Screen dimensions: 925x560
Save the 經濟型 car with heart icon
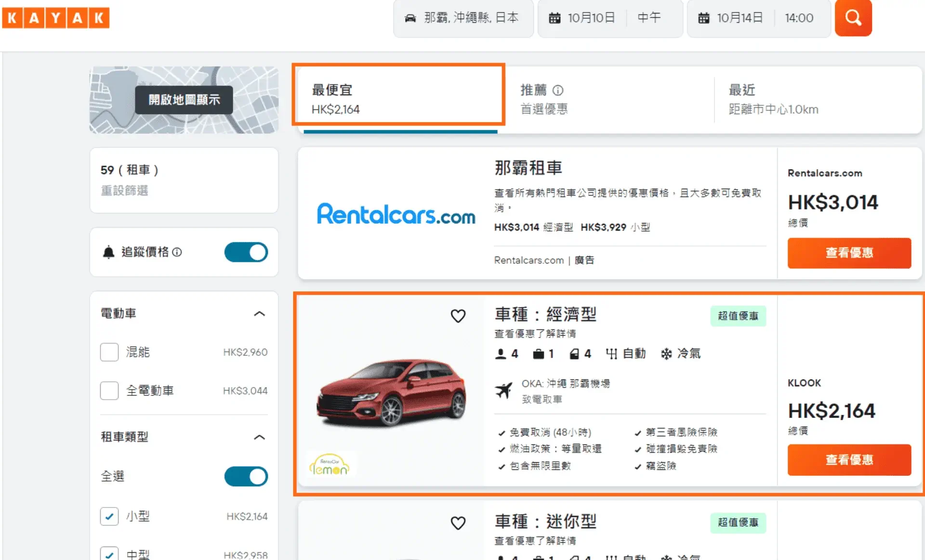pyautogui.click(x=458, y=316)
